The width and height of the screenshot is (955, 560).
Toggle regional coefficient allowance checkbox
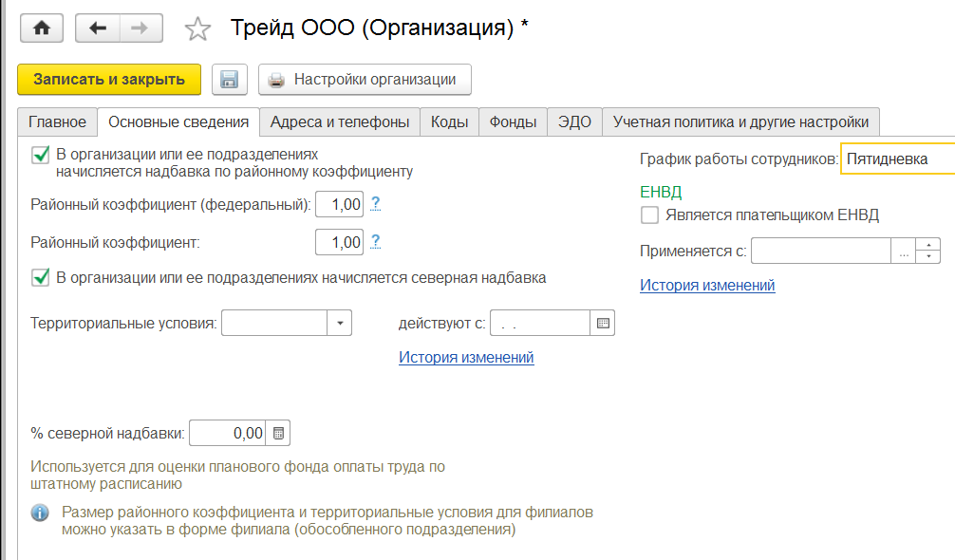click(x=41, y=154)
